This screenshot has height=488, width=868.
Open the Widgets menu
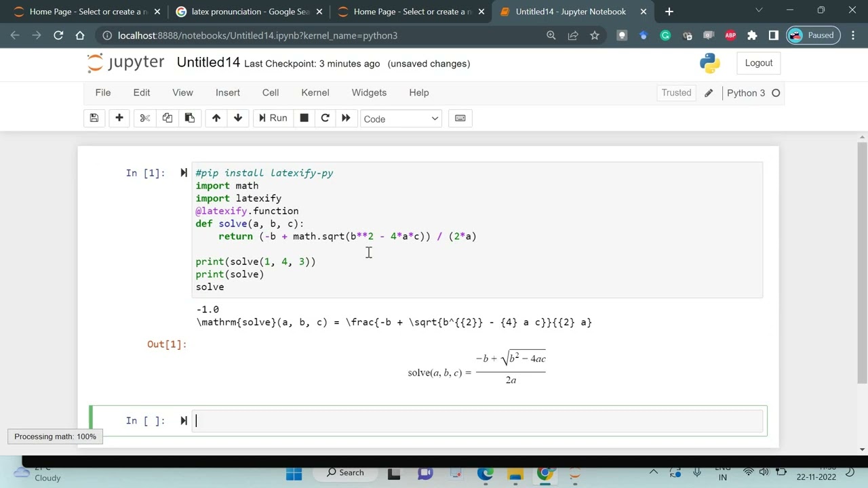click(369, 92)
